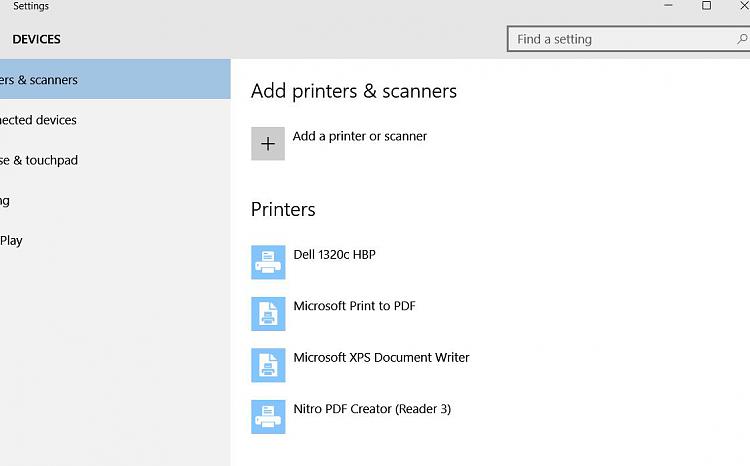750x466 pixels.
Task: Close the Settings window
Action: pos(744,5)
